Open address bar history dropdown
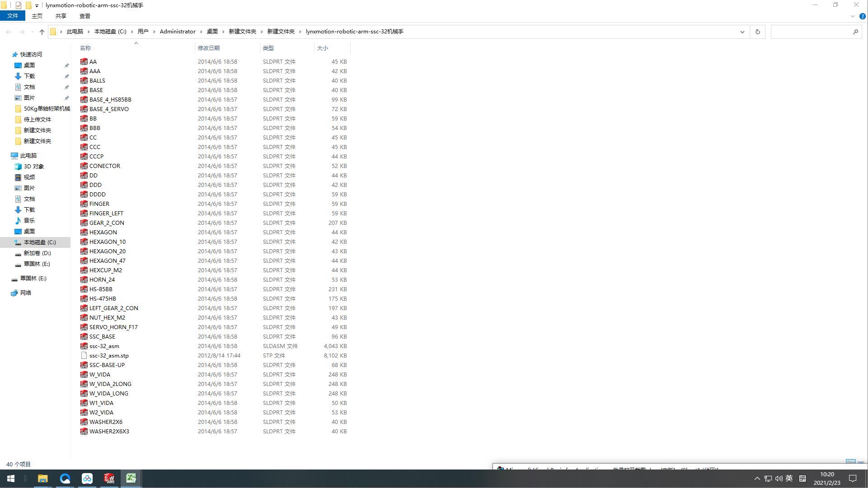 click(742, 32)
